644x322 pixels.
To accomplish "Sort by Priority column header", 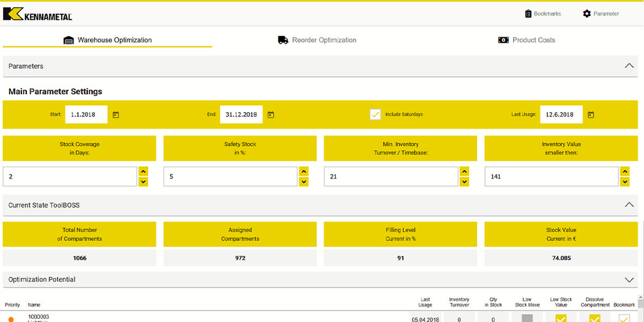I will (x=12, y=305).
